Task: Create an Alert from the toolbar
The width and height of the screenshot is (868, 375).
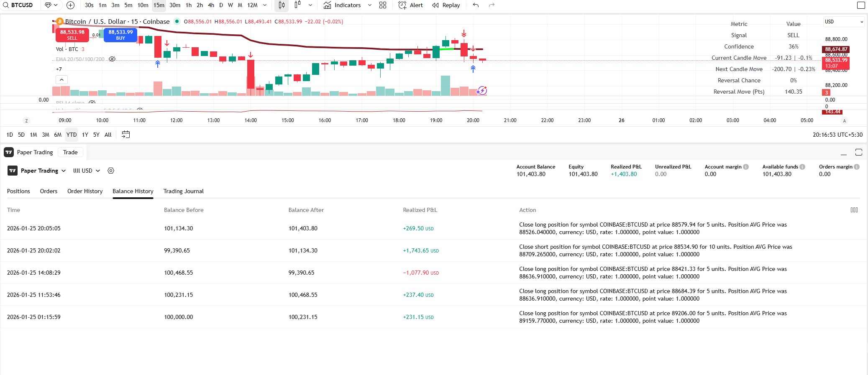Action: [x=410, y=5]
